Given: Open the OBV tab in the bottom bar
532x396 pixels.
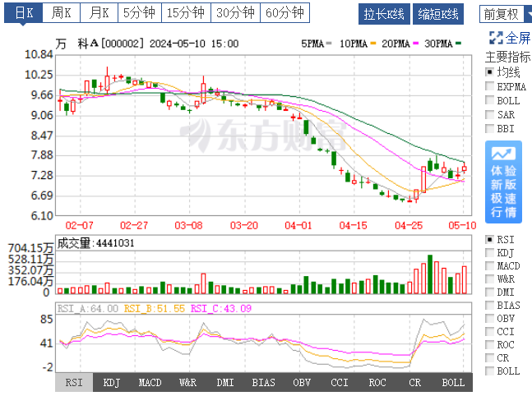Looking at the screenshot, I should (x=302, y=382).
